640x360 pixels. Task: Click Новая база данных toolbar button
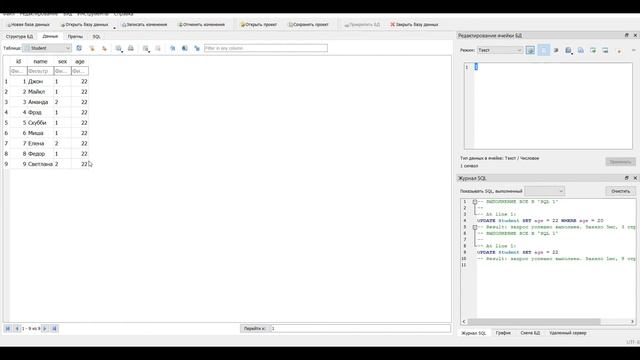click(x=29, y=24)
